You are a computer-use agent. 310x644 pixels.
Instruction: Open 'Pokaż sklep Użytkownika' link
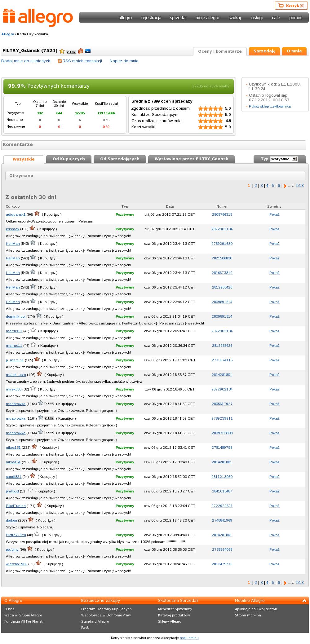coord(270,106)
